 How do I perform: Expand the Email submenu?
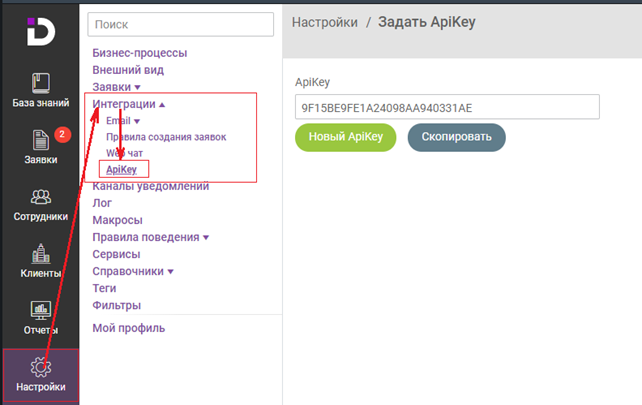pyautogui.click(x=137, y=121)
